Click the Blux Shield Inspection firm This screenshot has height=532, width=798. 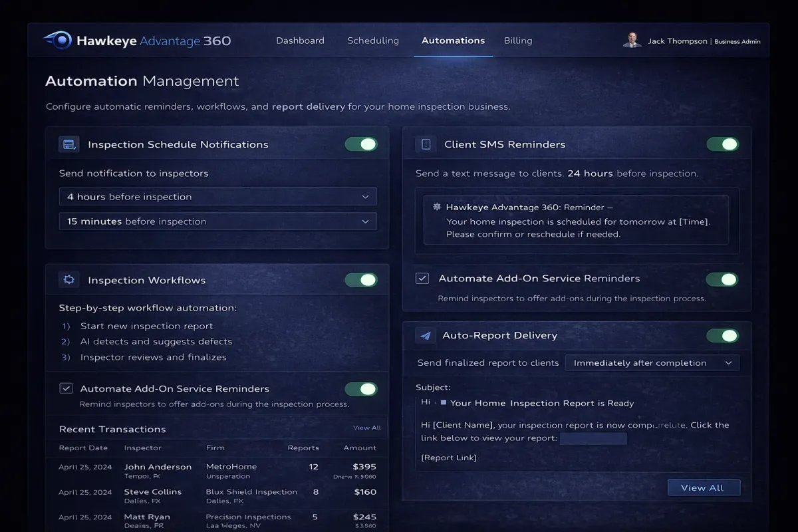pyautogui.click(x=251, y=492)
